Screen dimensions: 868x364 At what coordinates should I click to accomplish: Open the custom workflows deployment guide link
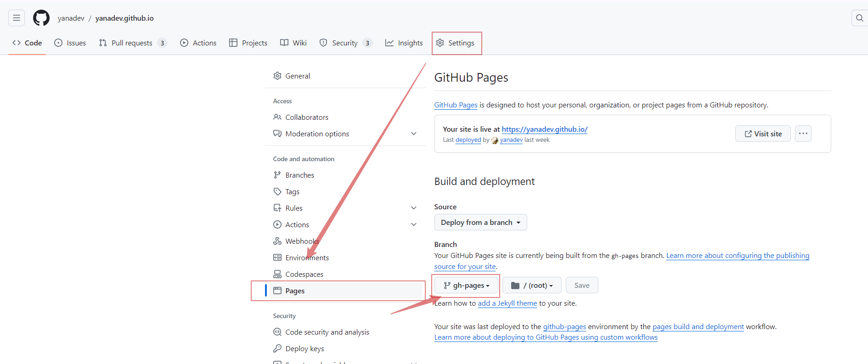pos(546,337)
